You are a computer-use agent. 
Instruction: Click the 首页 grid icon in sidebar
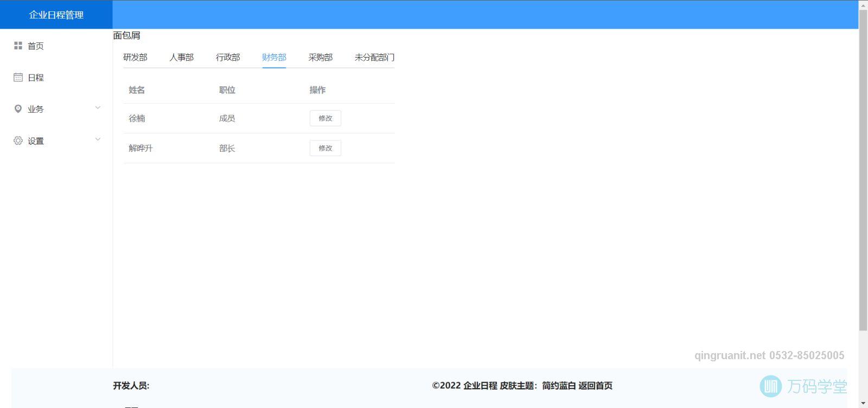(x=18, y=46)
